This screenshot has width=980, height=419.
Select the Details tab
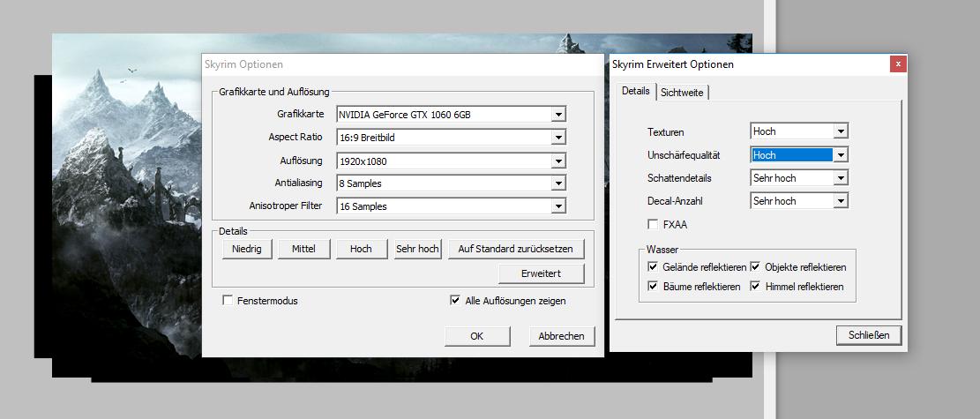coord(635,91)
